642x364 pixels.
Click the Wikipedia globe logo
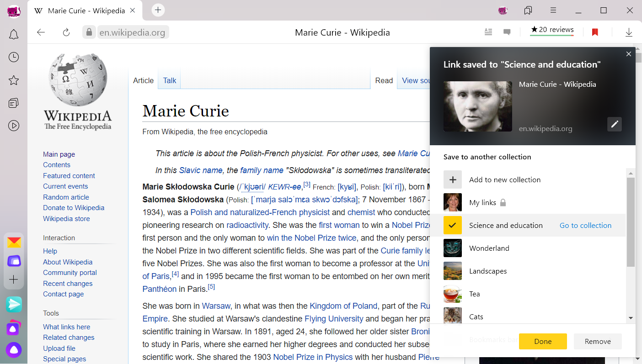point(78,91)
